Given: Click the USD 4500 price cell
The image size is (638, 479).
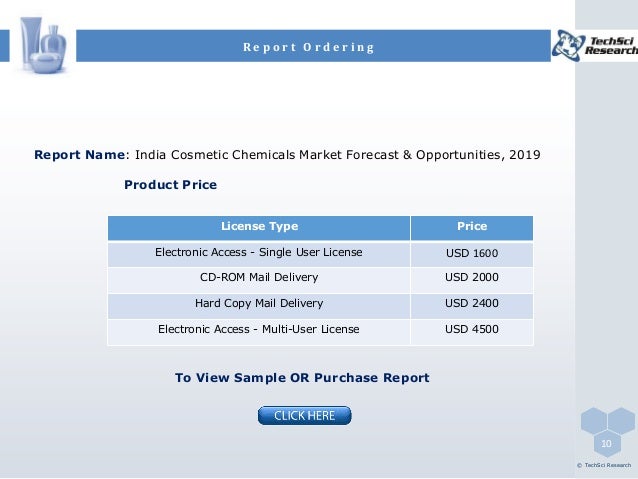Looking at the screenshot, I should [x=472, y=332].
